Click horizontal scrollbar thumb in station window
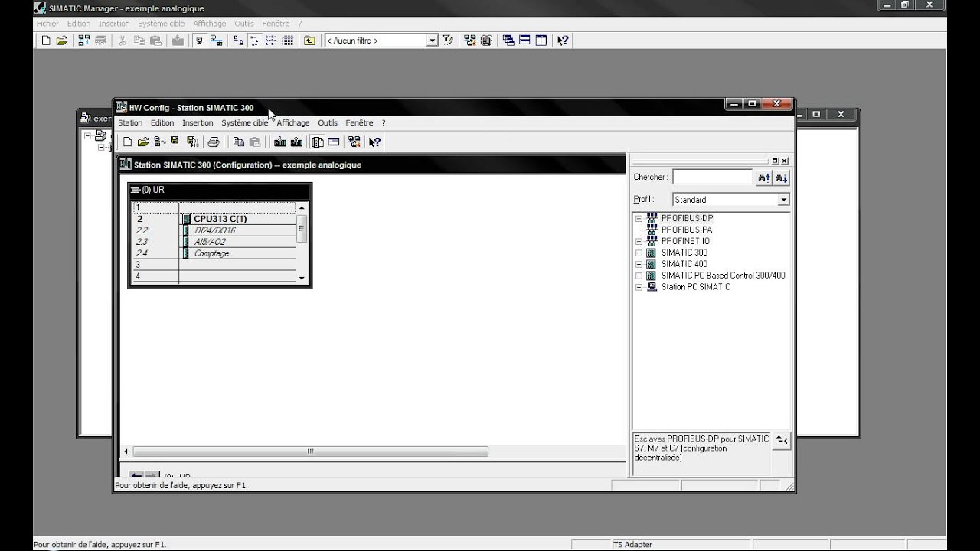 pyautogui.click(x=310, y=452)
